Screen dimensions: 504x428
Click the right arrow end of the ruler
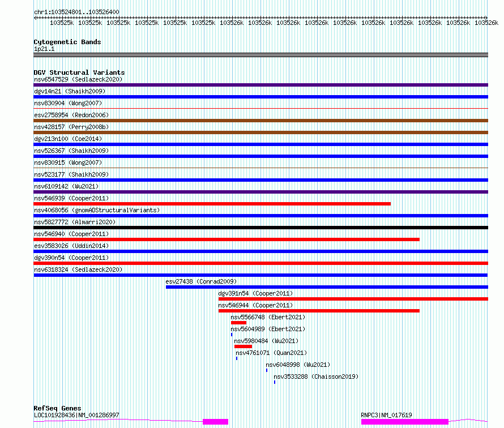click(486, 18)
